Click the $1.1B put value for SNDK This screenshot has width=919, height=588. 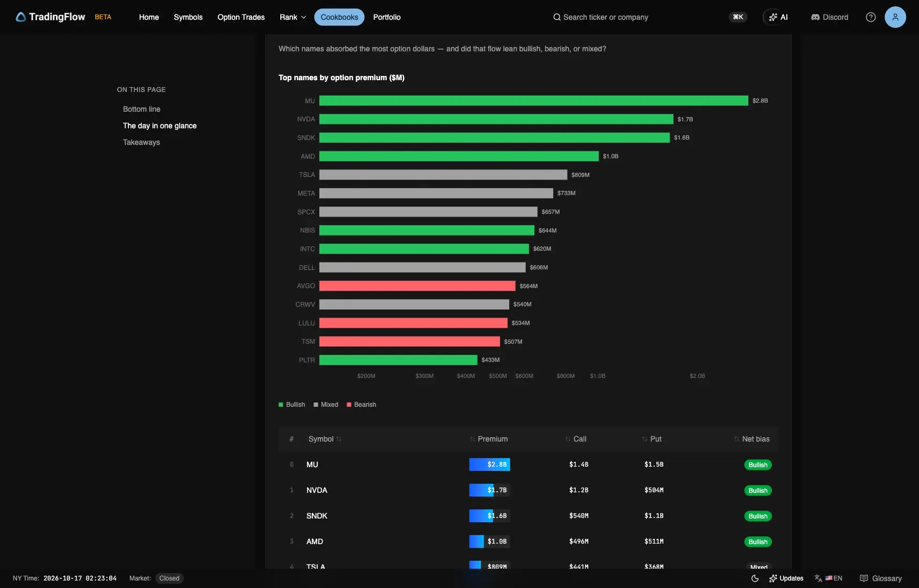click(654, 516)
